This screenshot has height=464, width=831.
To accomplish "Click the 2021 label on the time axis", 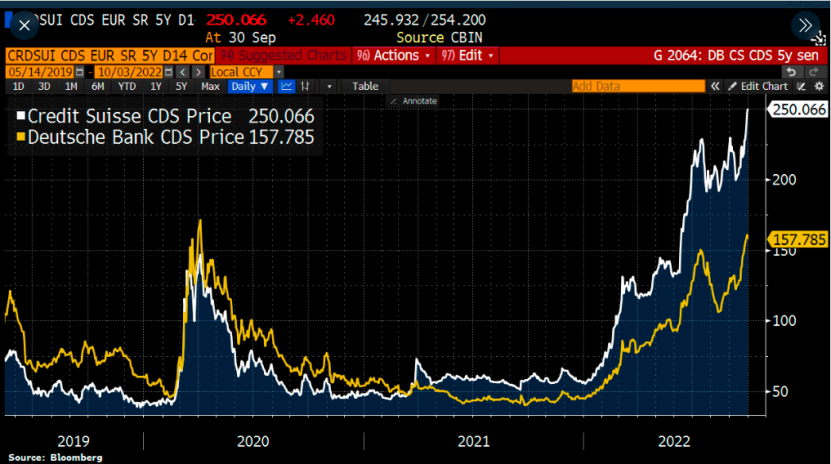I will tap(473, 441).
